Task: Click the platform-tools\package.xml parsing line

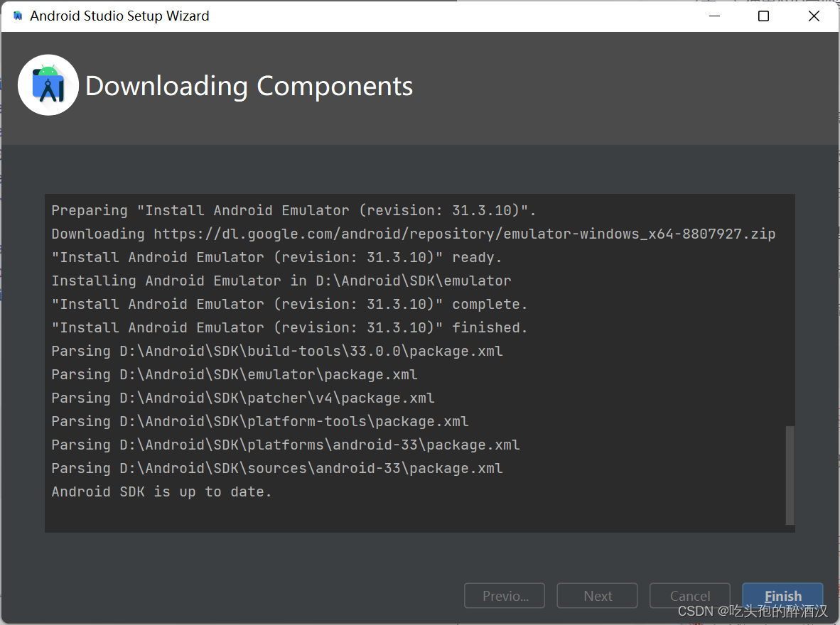Action: pyautogui.click(x=260, y=421)
